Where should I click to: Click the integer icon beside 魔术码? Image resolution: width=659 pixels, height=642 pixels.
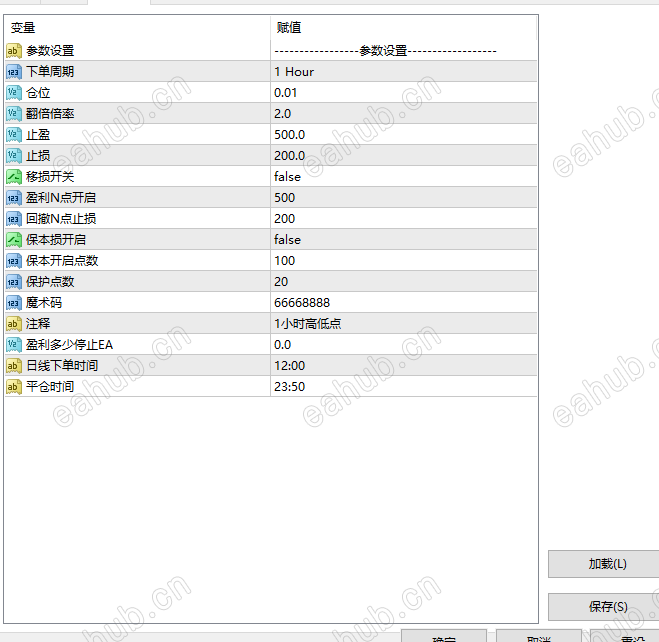coord(13,303)
